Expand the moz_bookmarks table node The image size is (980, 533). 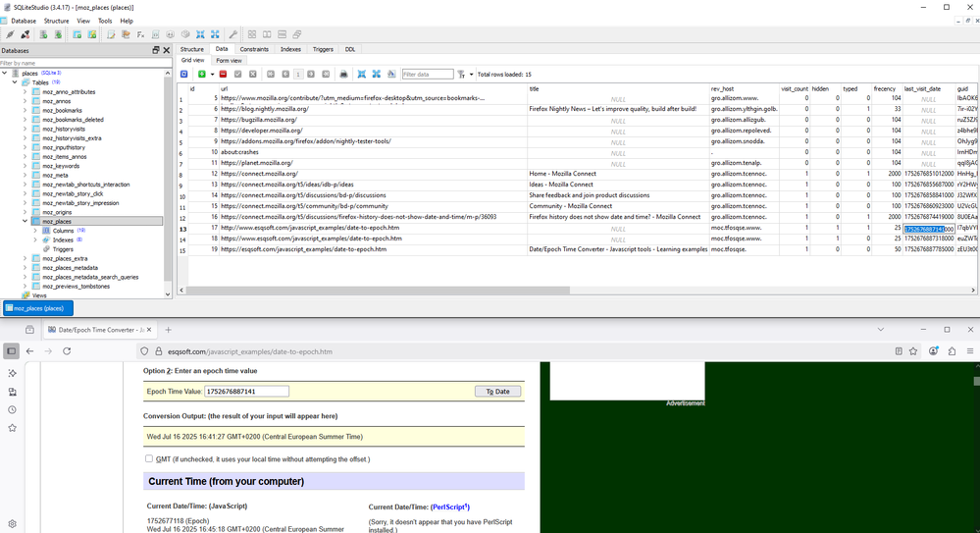pyautogui.click(x=25, y=110)
